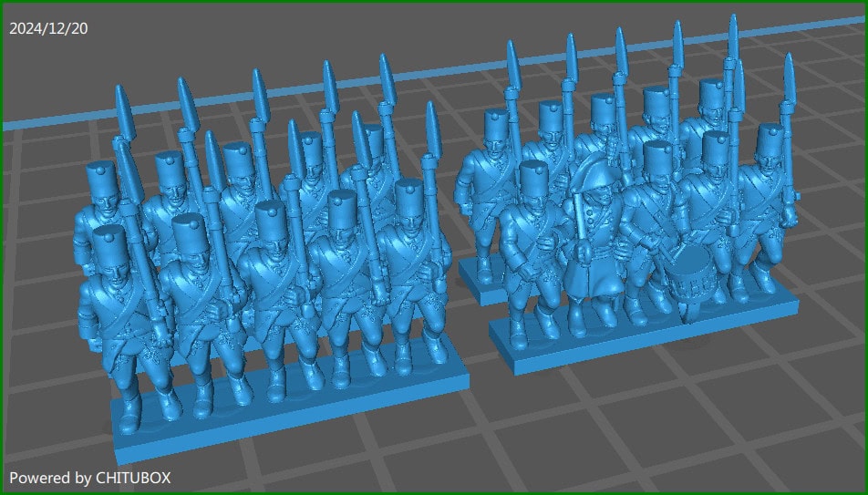Click the 2024/12/20 date stamp
Viewport: 868px width, 495px height.
tap(48, 28)
